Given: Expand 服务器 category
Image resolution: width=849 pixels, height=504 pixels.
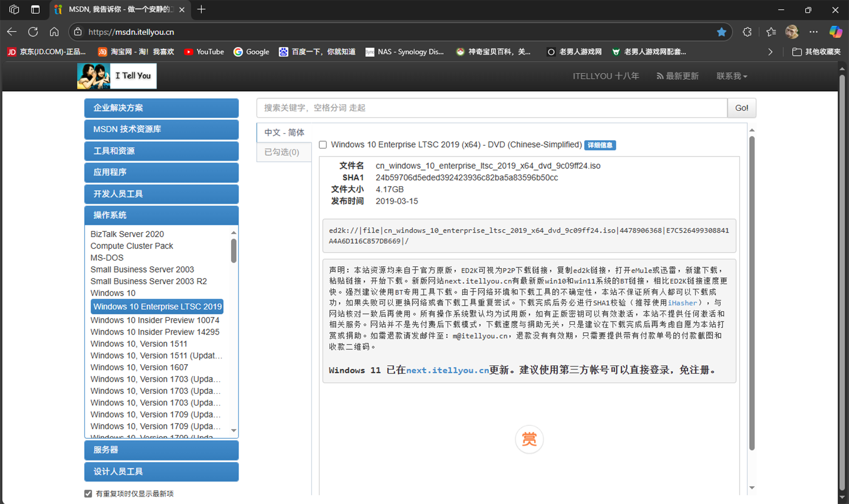Looking at the screenshot, I should pos(161,450).
